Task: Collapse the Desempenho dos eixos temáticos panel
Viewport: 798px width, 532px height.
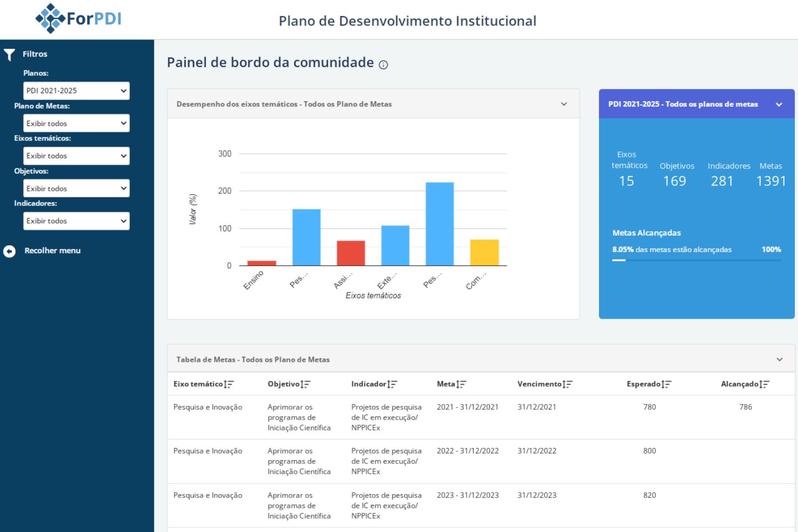Action: click(564, 104)
